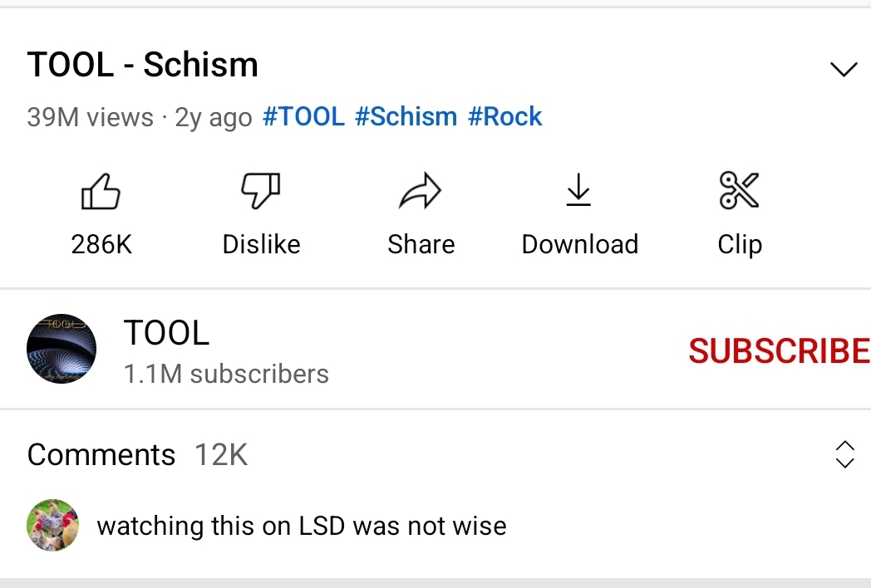Tap the 39M views text

[90, 117]
